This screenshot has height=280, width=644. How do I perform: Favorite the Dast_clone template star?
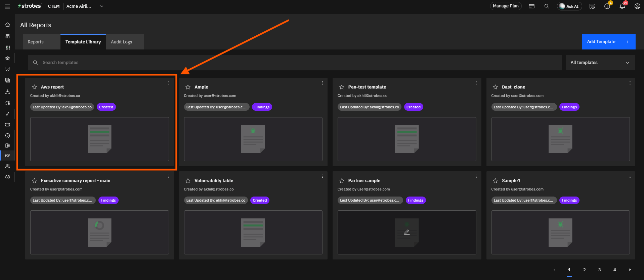tap(495, 87)
